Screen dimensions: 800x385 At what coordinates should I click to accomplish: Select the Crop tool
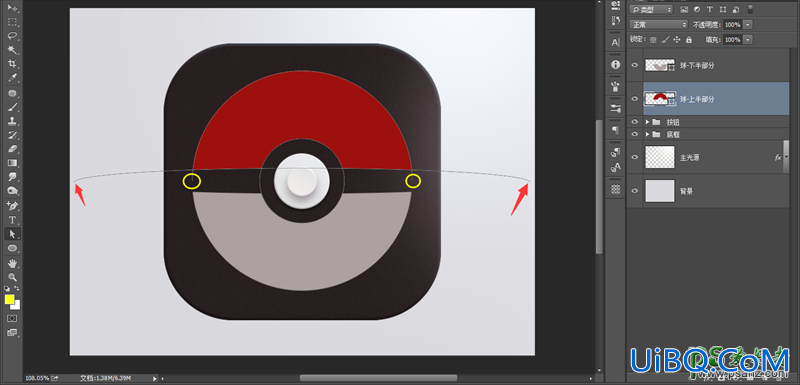coord(13,64)
